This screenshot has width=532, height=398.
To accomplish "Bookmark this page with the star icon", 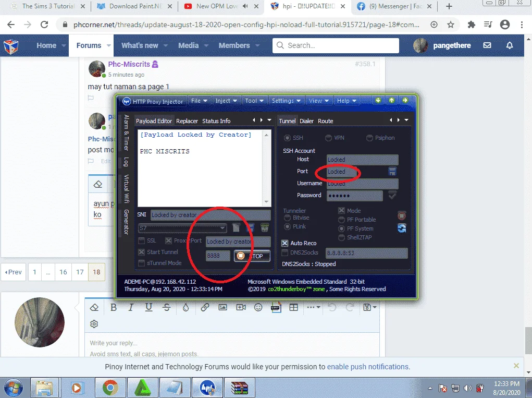I will [x=451, y=25].
